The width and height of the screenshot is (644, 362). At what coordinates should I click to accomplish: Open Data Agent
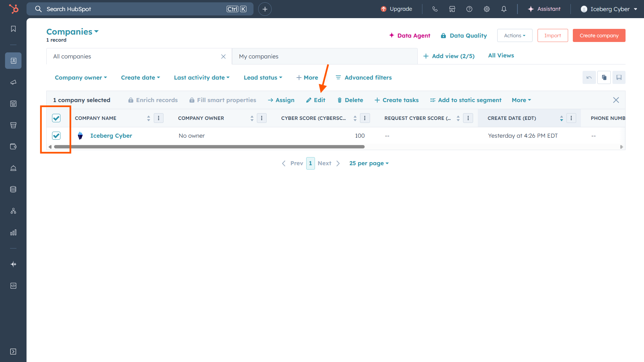pyautogui.click(x=410, y=36)
